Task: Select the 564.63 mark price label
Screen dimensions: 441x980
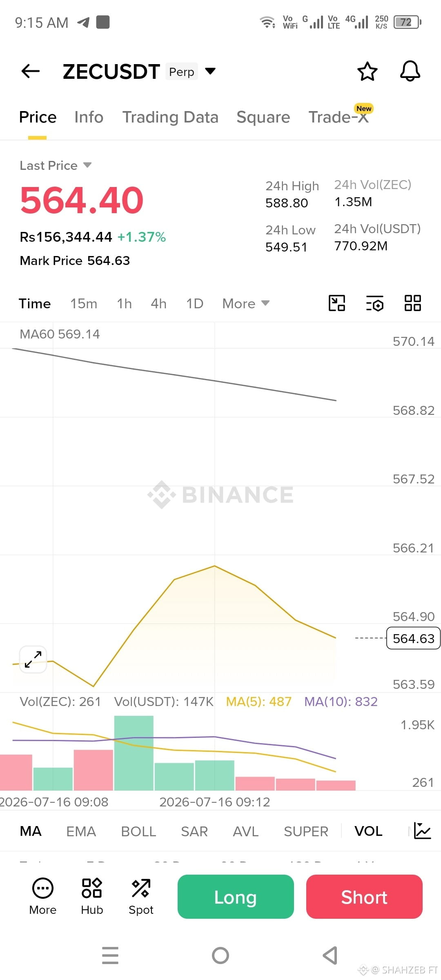Action: (x=413, y=638)
